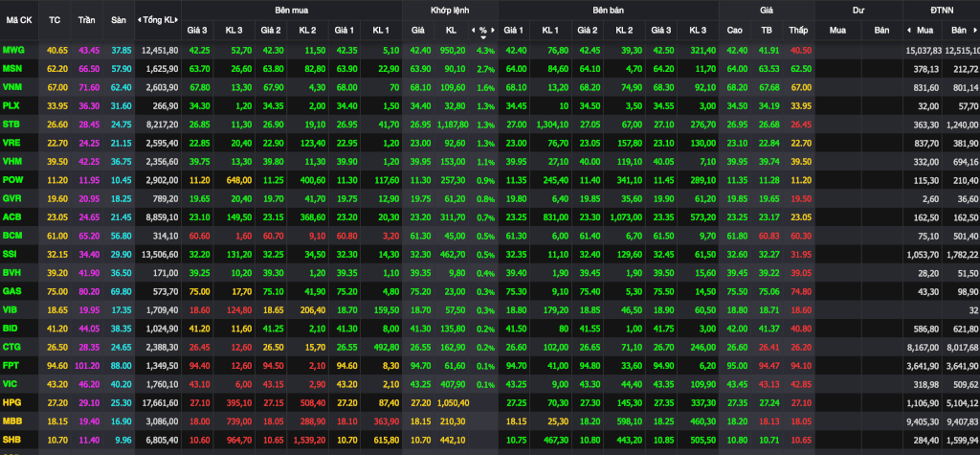
Task: Click the KL 1 header under Bên mua
Action: pyautogui.click(x=381, y=30)
